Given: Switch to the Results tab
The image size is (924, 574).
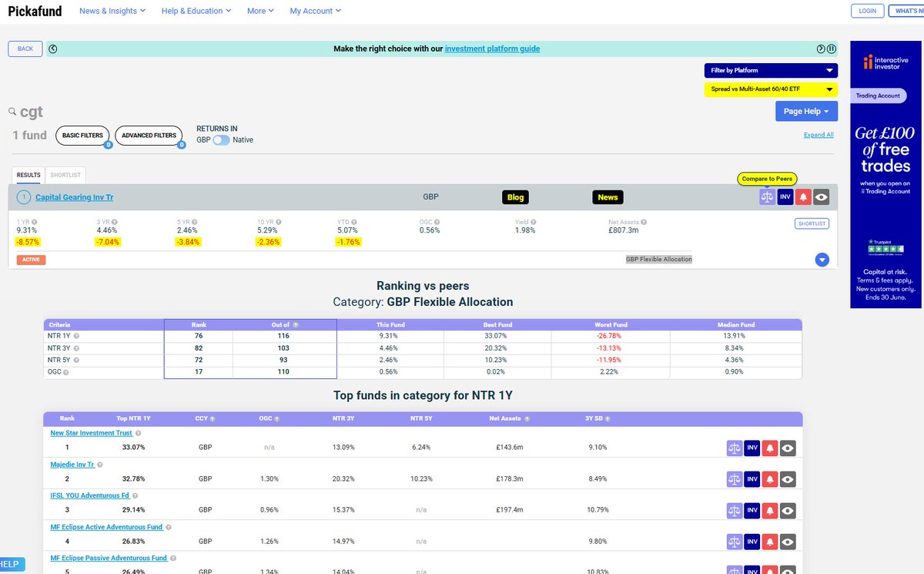Looking at the screenshot, I should point(28,175).
